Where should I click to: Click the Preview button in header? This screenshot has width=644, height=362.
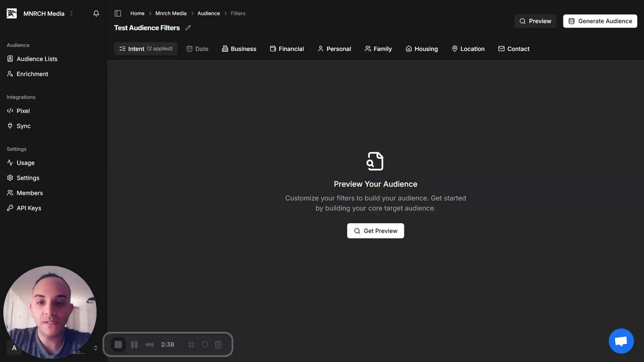[x=535, y=21]
